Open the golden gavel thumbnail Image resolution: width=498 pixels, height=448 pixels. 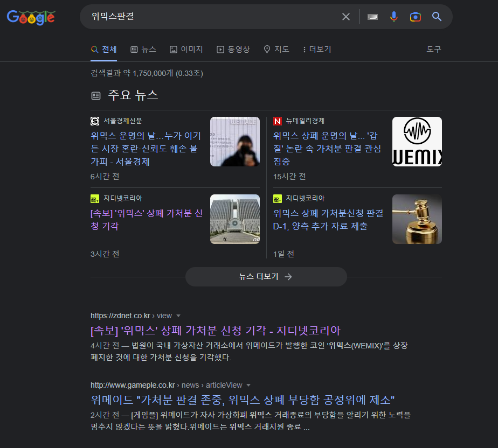click(417, 219)
